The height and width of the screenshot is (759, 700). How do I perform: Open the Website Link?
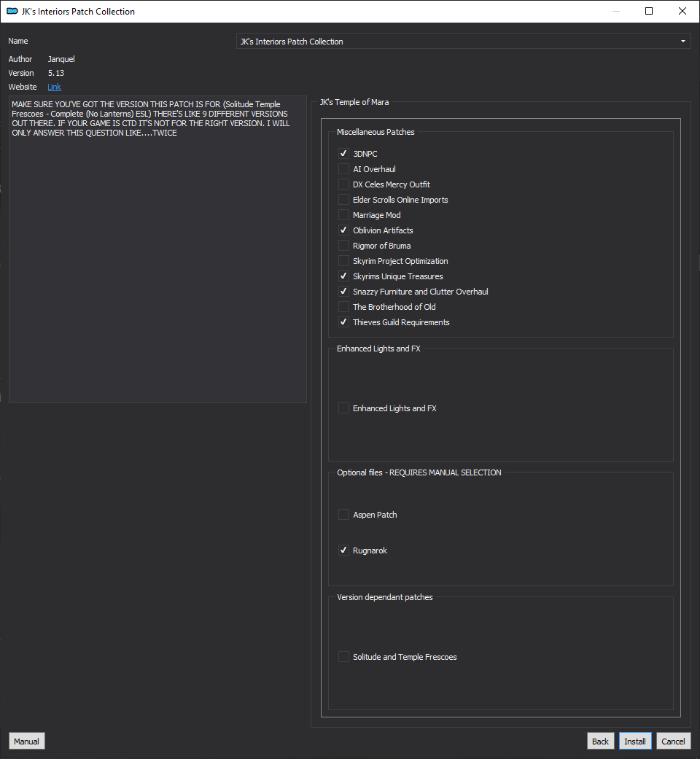[54, 87]
